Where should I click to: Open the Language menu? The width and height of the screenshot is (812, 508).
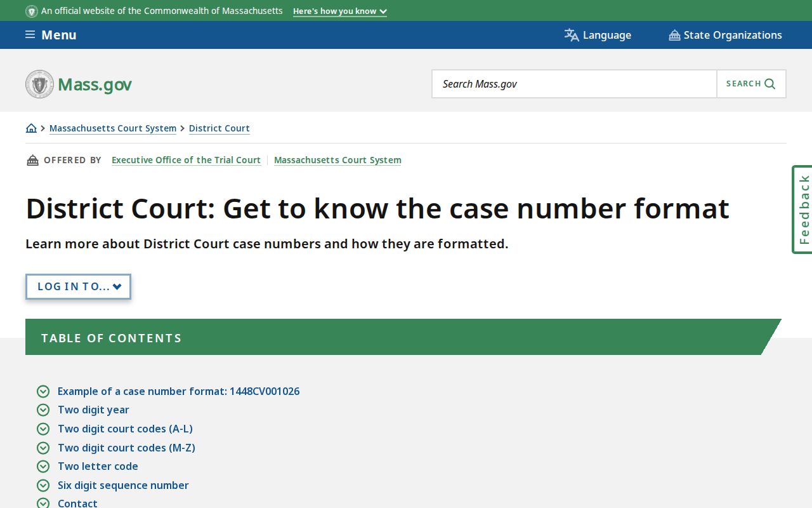[598, 35]
